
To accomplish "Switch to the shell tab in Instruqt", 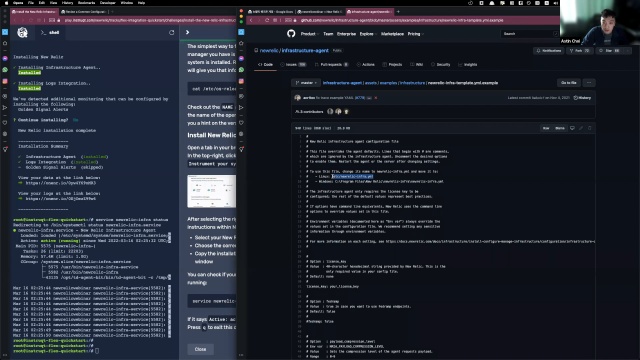I will 51,32.
